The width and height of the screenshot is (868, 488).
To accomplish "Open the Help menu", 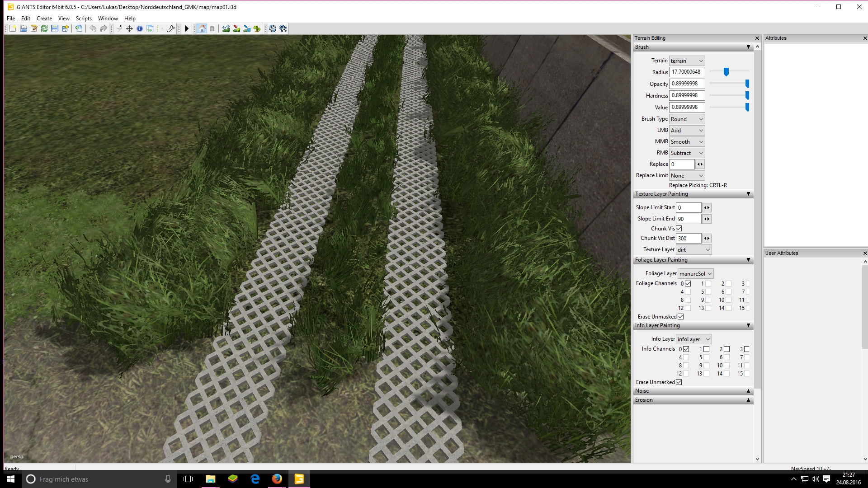I will 130,19.
